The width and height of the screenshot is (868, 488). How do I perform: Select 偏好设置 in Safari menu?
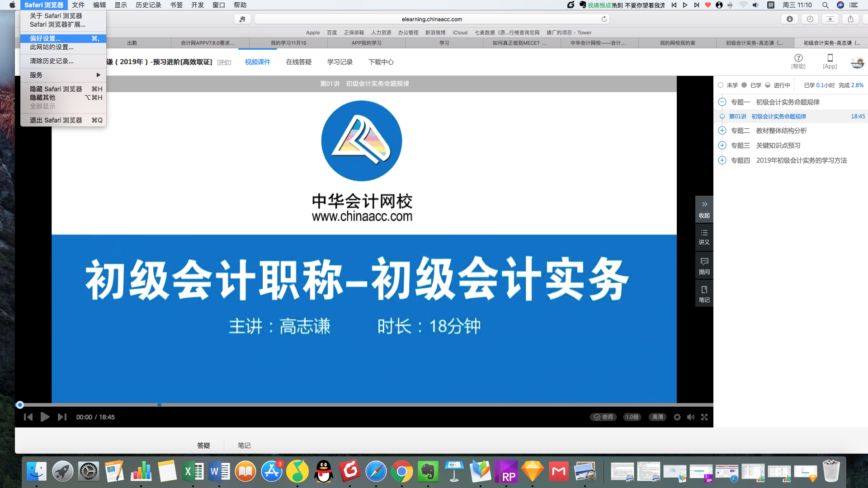tap(45, 38)
